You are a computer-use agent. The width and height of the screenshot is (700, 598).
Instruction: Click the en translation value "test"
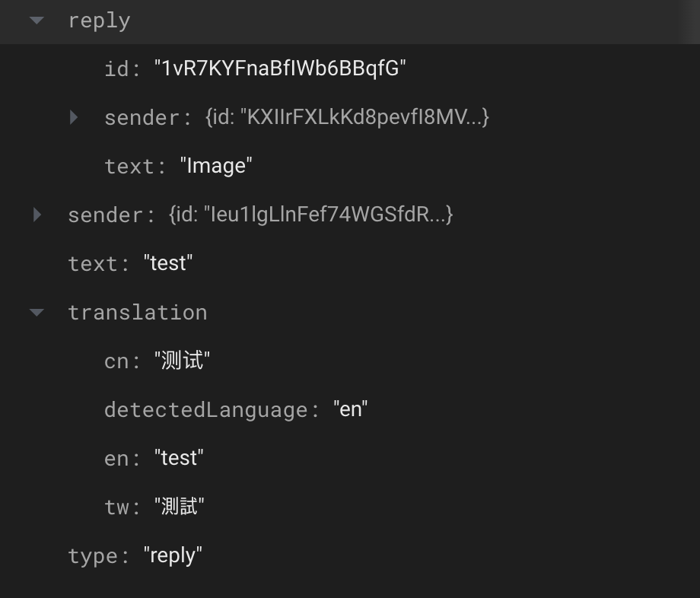coord(180,458)
